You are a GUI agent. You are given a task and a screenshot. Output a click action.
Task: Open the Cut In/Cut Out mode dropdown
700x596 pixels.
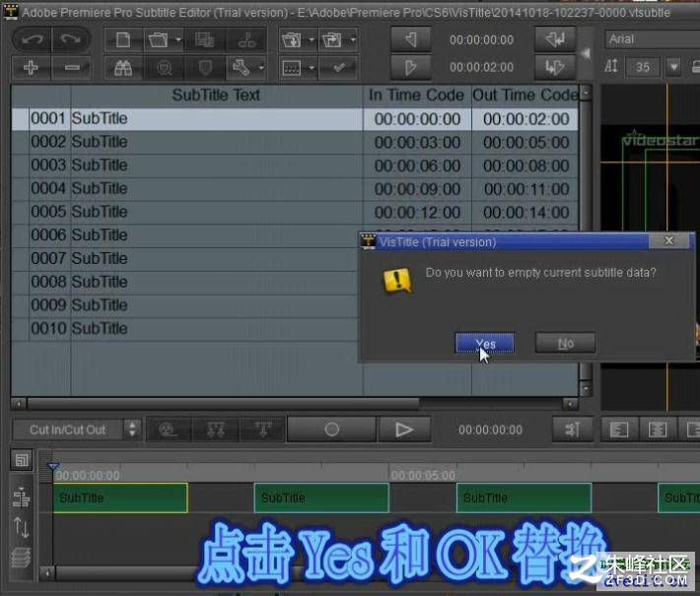77,430
